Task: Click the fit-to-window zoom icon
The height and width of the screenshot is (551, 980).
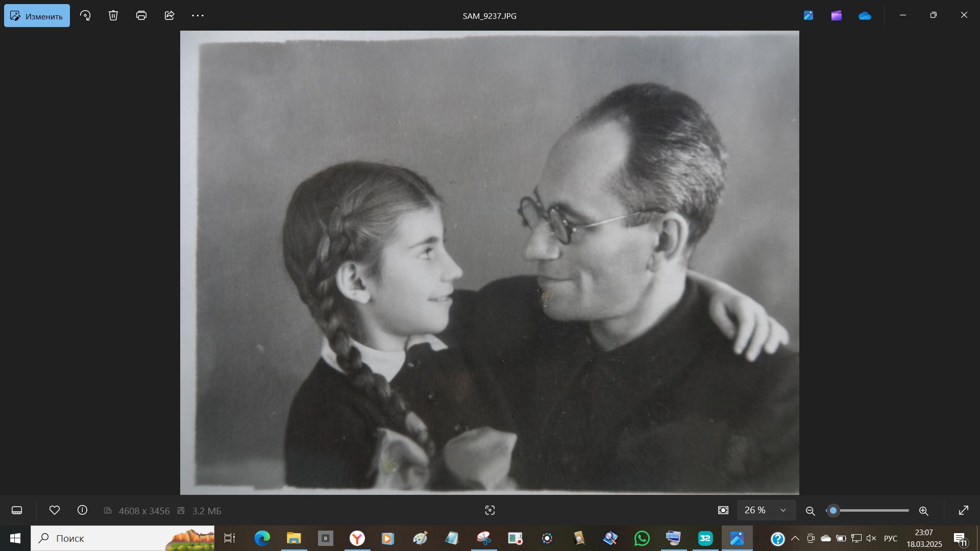Action: coord(723,510)
